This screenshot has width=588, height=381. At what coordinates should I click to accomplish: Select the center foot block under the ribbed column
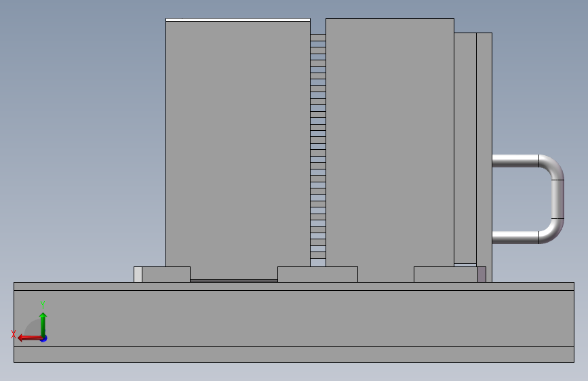[317, 275]
